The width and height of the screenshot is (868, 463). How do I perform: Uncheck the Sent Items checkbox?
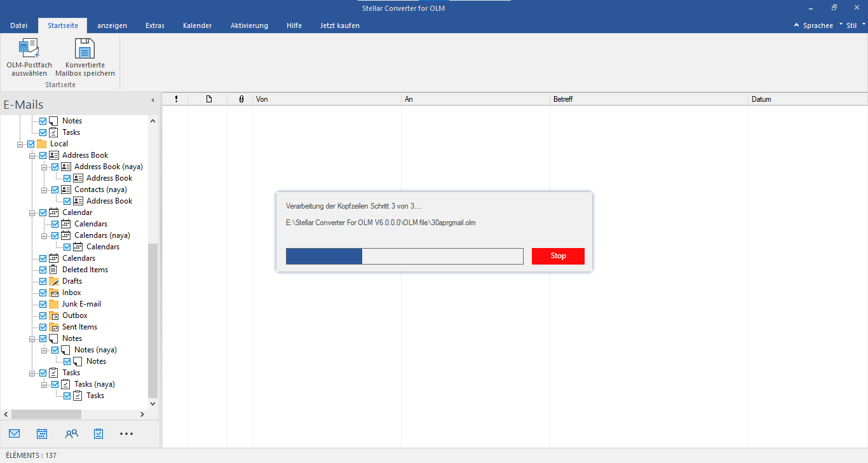[x=43, y=327]
